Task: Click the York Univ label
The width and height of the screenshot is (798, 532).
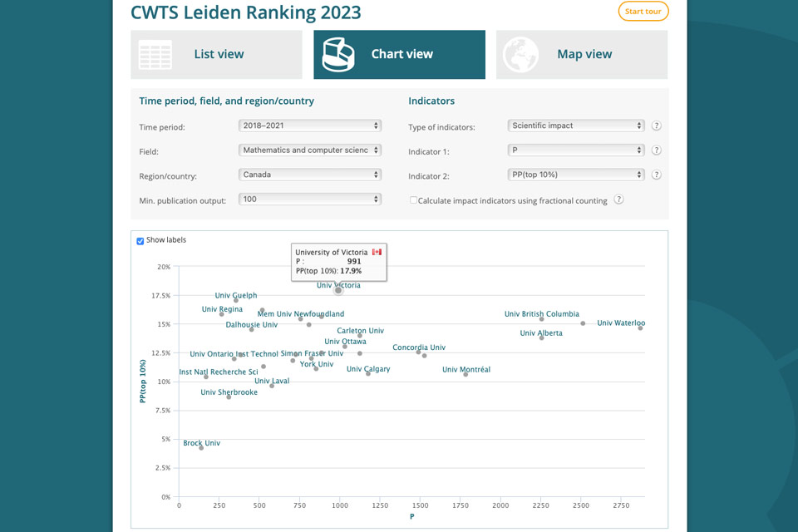Action: [317, 364]
